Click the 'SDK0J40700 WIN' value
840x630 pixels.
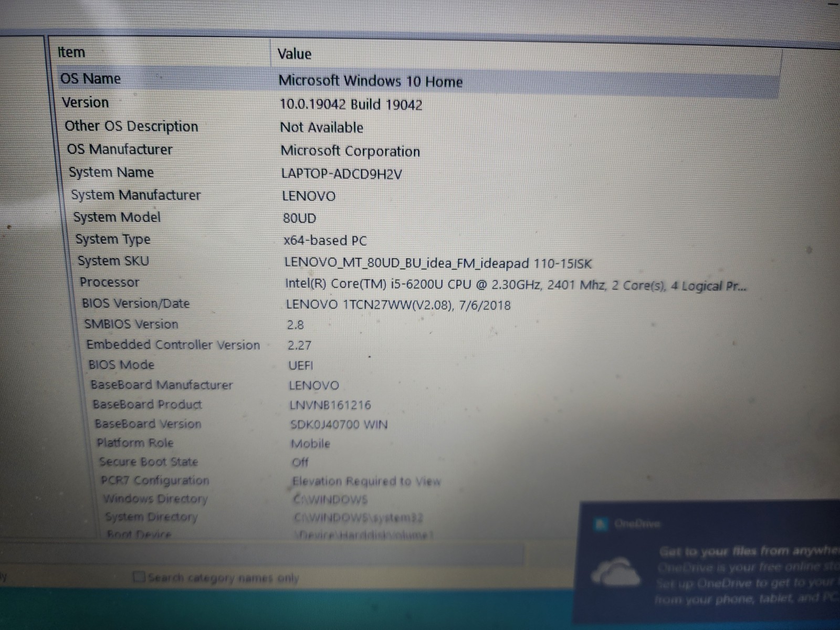click(339, 424)
